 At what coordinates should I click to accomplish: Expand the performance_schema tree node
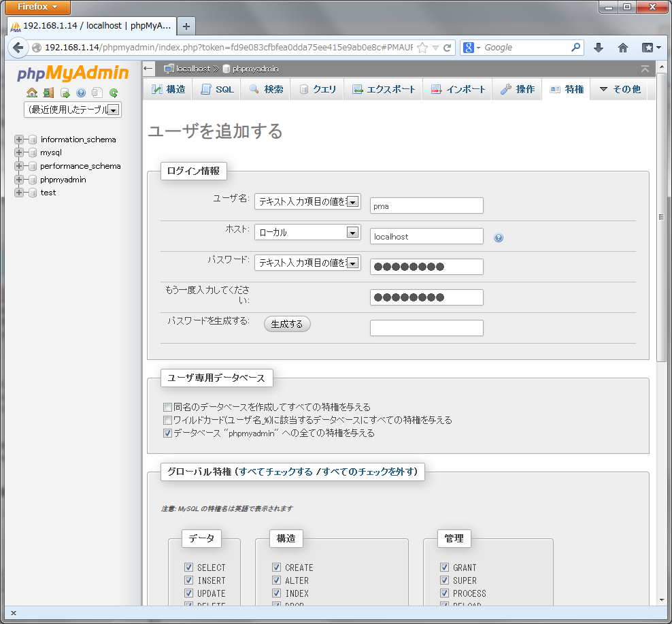point(18,166)
